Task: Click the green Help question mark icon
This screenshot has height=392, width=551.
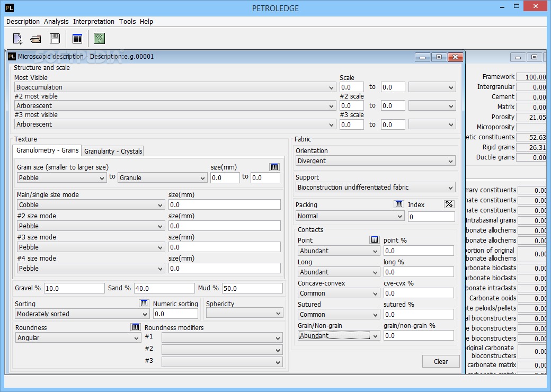Action: [100, 38]
